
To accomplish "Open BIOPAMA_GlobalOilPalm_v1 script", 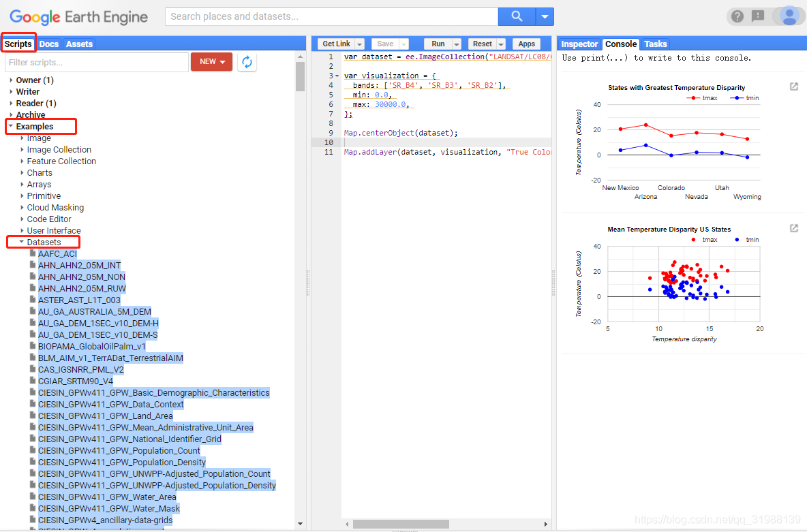I will pyautogui.click(x=91, y=346).
